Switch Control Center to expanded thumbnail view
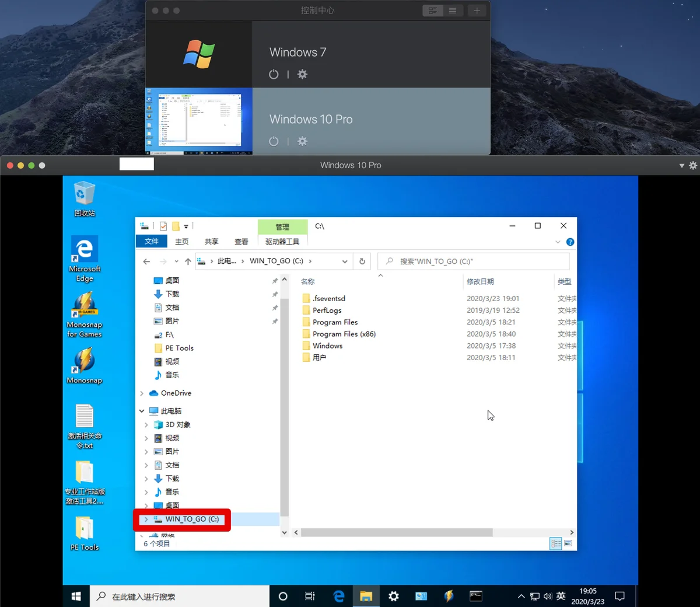This screenshot has height=607, width=700. coord(433,11)
